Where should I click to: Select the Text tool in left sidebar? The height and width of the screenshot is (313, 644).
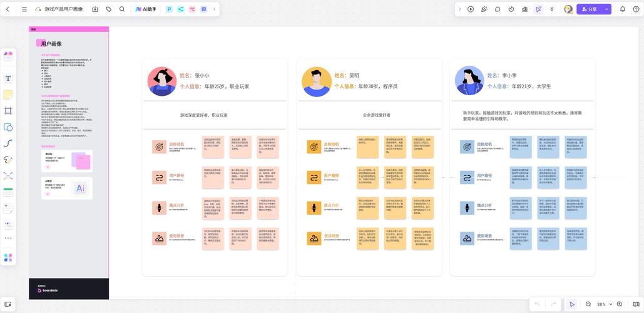(8, 78)
